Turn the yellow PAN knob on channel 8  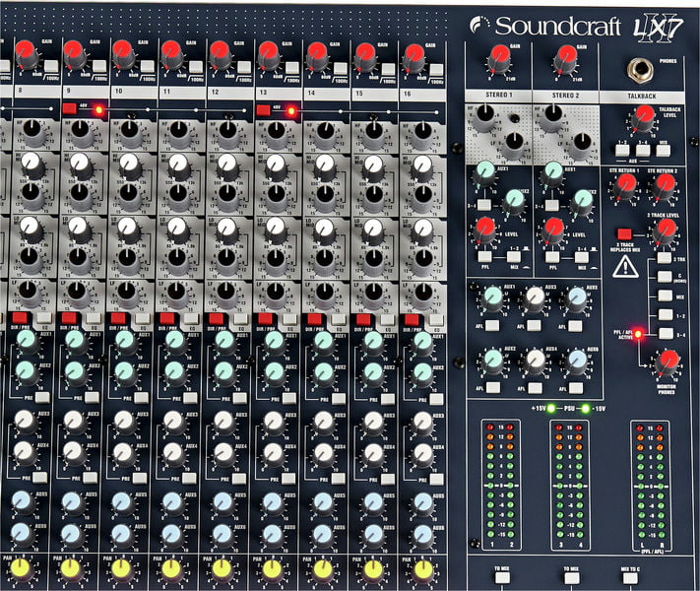[x=20, y=569]
